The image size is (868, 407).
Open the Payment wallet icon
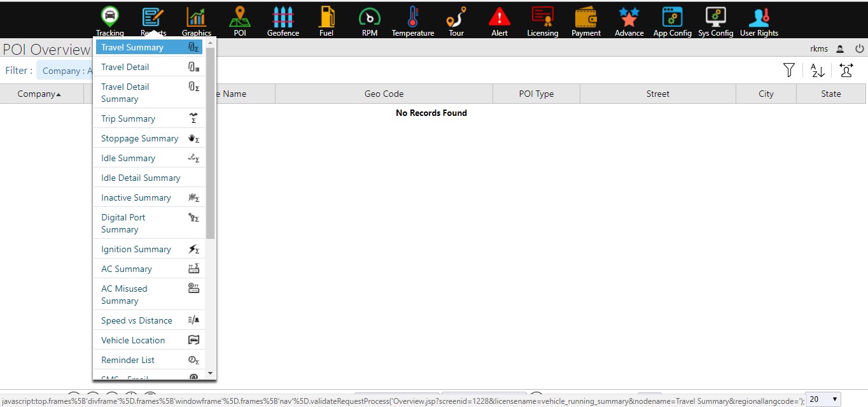click(586, 17)
